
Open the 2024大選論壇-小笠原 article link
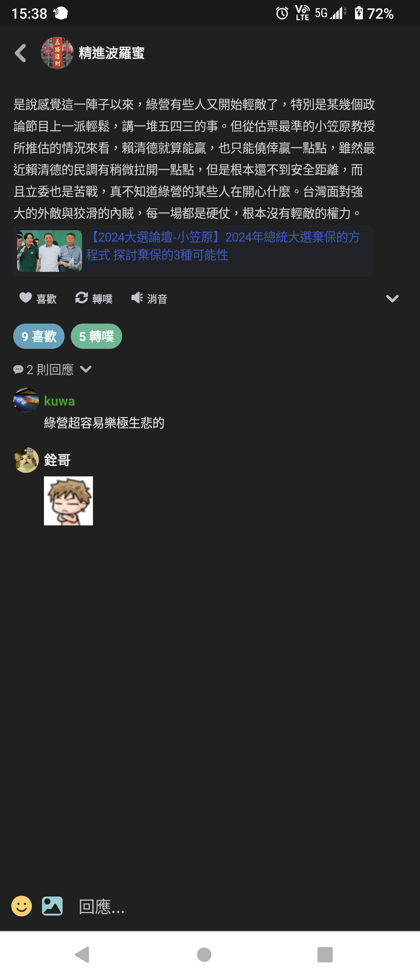(x=223, y=246)
